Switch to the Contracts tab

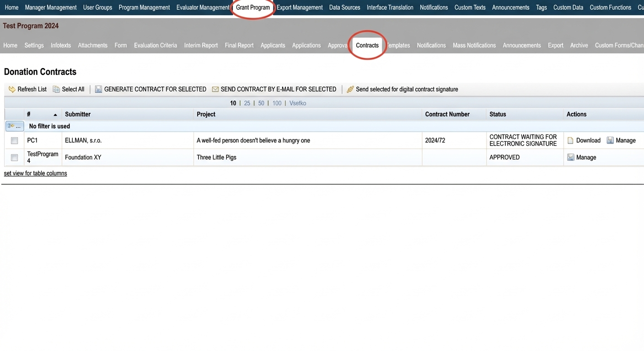point(367,45)
